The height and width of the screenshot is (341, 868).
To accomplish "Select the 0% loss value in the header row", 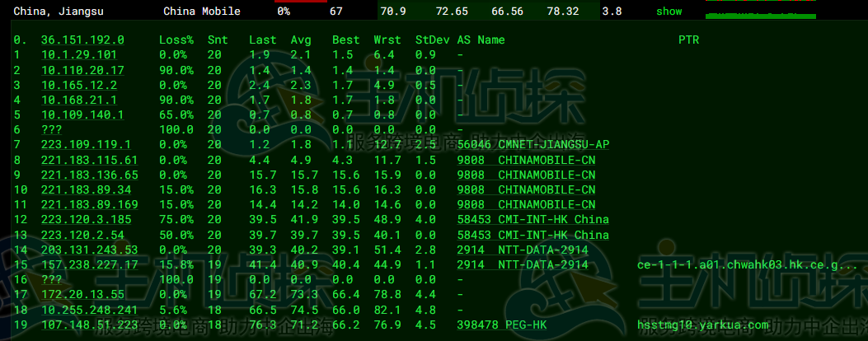I will (284, 11).
